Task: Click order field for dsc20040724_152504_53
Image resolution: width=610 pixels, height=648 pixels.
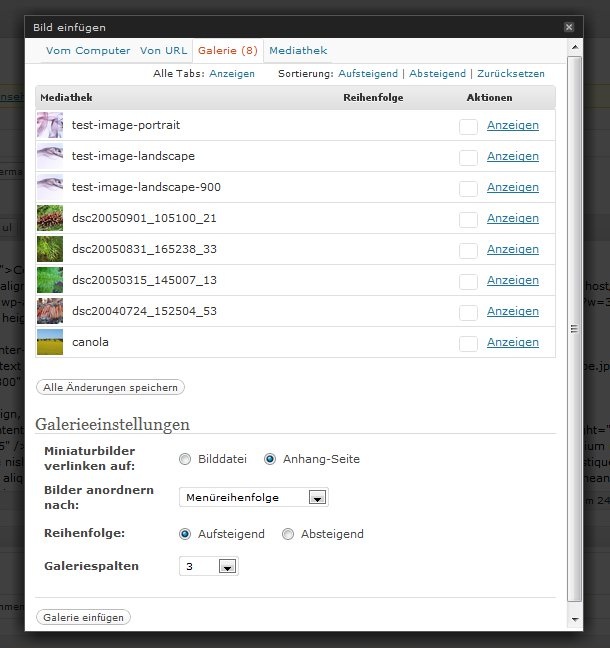Action: pos(468,312)
